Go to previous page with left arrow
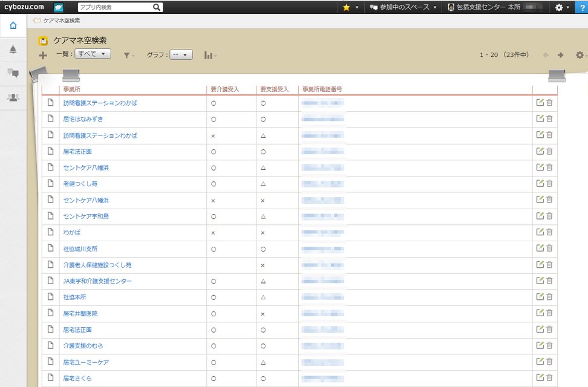This screenshot has width=588, height=387. click(x=546, y=55)
